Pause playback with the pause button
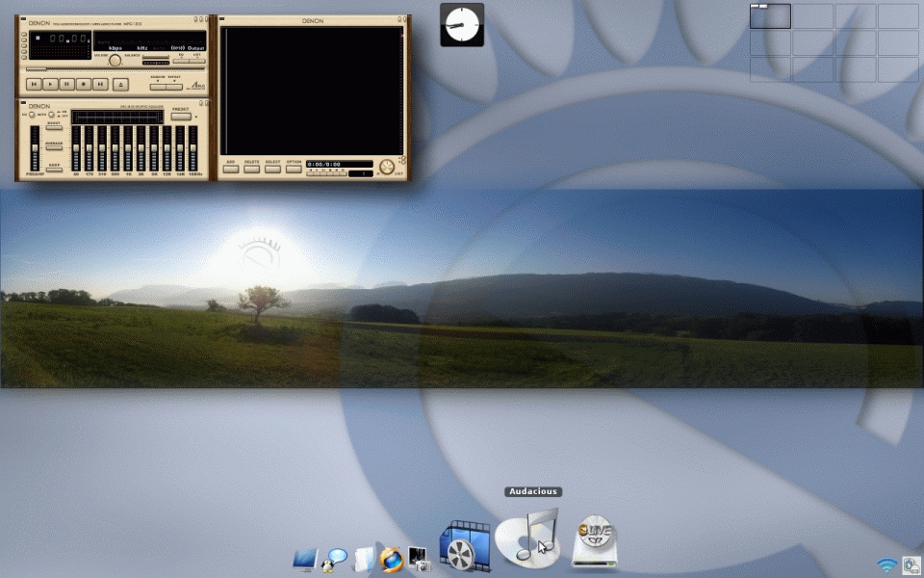 coord(67,85)
